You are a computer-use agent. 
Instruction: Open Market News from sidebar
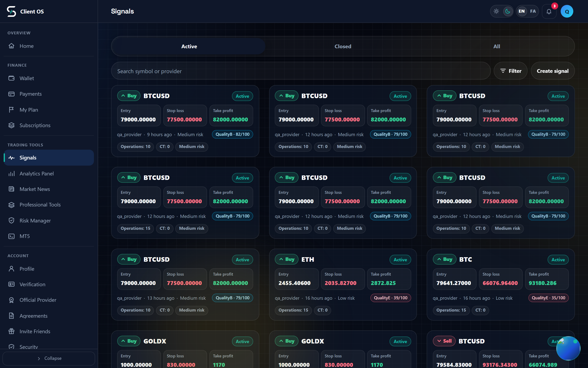pyautogui.click(x=49, y=189)
